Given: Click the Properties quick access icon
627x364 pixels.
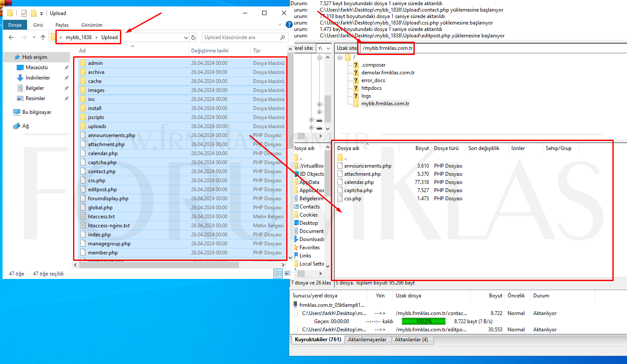Looking at the screenshot, I should point(24,13).
